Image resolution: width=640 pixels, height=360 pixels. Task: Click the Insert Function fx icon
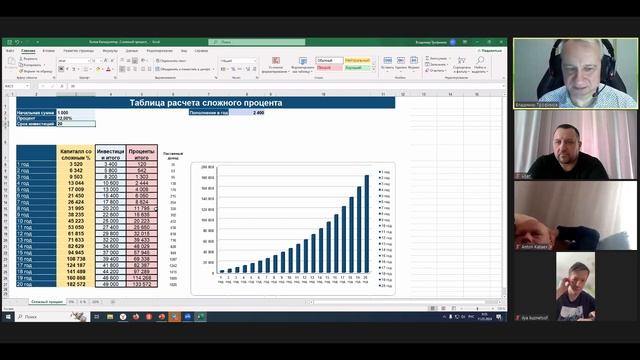[62, 86]
